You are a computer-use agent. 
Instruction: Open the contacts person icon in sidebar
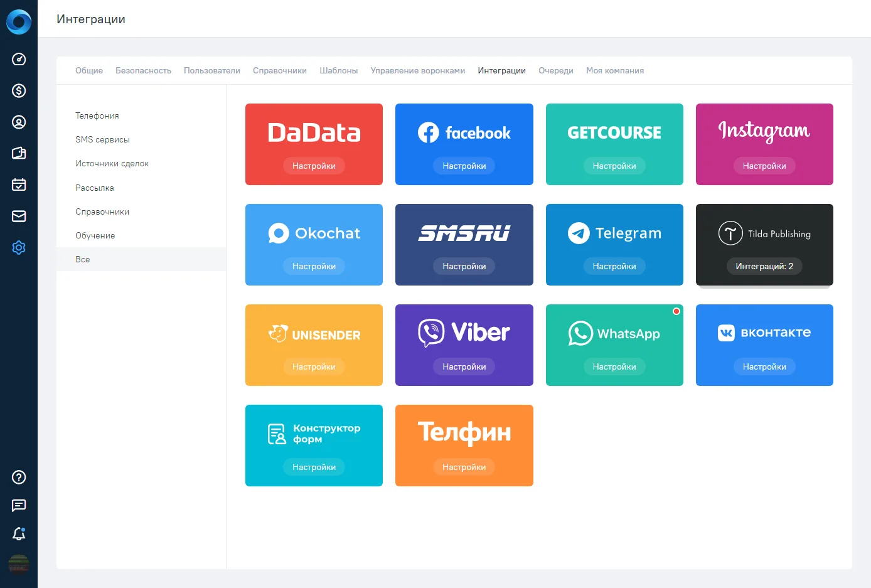pos(19,122)
